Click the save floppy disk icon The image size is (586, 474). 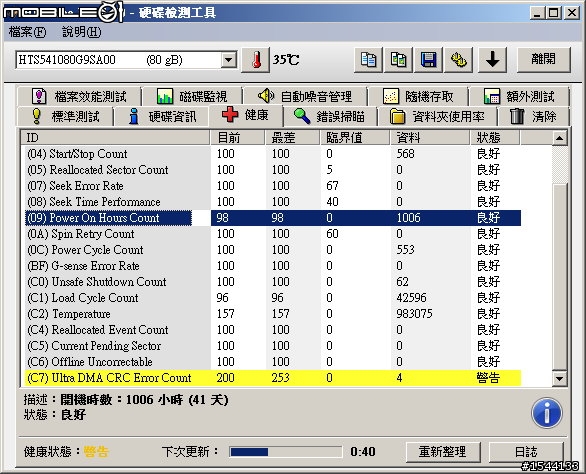pos(429,60)
